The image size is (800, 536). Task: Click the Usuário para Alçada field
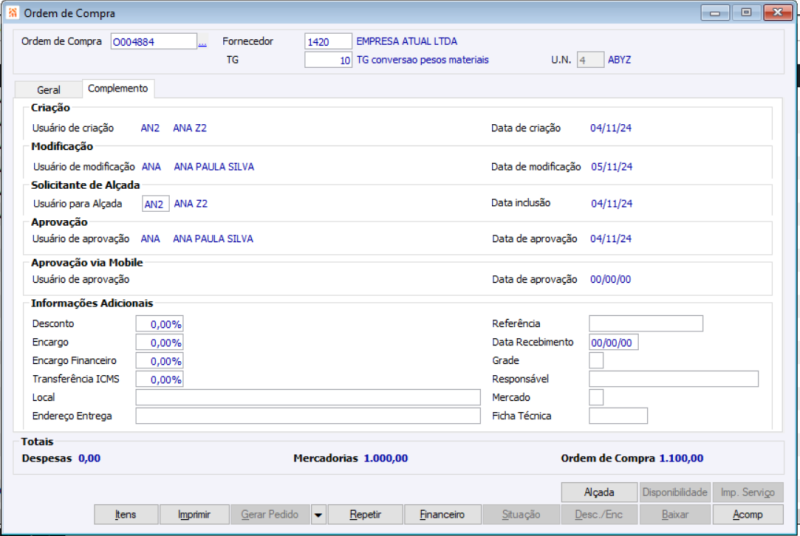[156, 204]
